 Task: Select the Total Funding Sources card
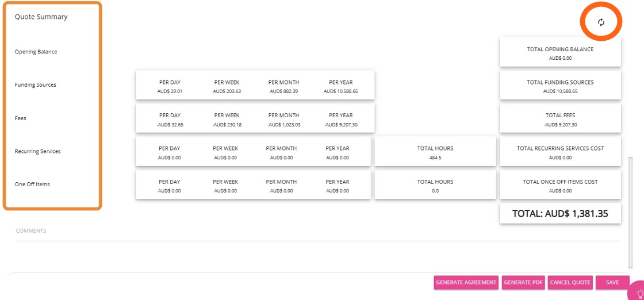coord(560,86)
